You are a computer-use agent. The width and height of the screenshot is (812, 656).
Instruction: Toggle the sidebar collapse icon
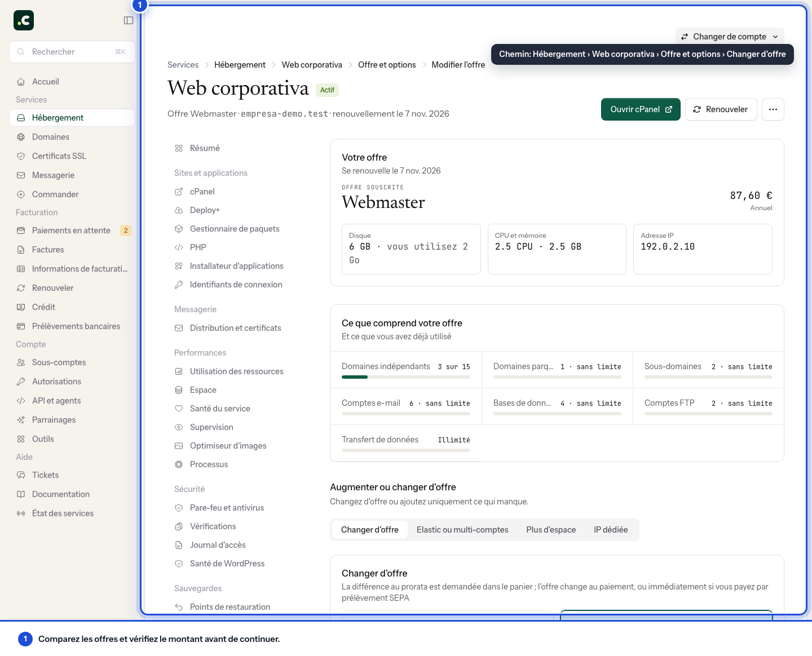pyautogui.click(x=129, y=20)
